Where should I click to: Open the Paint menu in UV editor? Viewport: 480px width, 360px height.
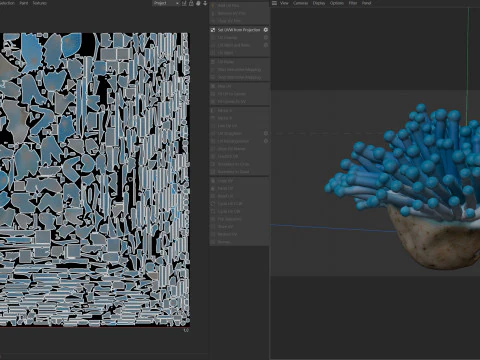point(24,3)
